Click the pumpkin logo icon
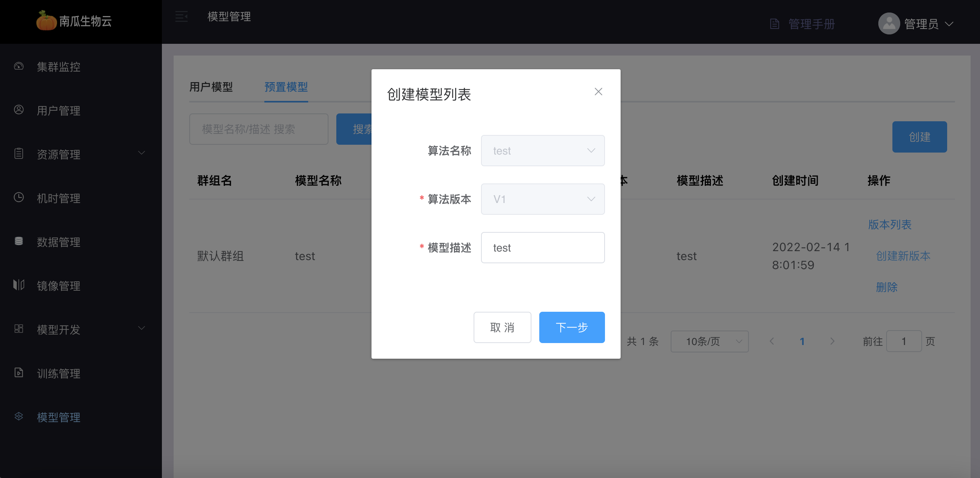The image size is (980, 478). tap(46, 21)
